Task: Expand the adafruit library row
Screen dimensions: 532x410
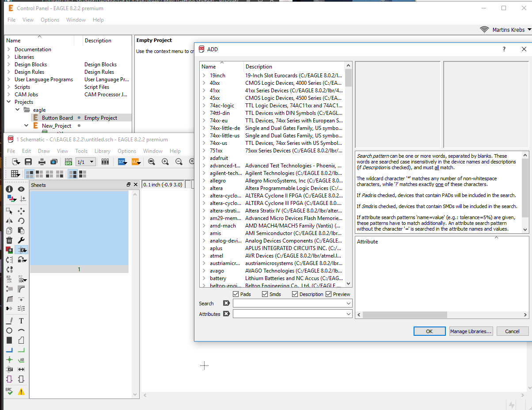Action: coord(204,158)
